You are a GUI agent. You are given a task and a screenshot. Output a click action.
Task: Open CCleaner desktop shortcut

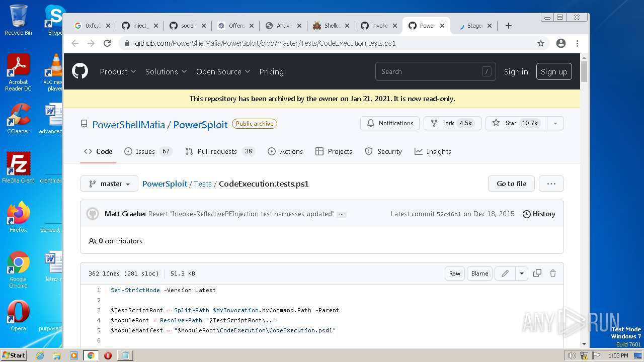click(18, 119)
